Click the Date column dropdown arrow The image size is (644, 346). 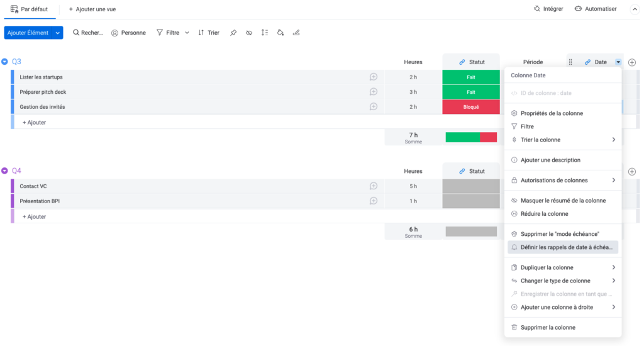[618, 62]
